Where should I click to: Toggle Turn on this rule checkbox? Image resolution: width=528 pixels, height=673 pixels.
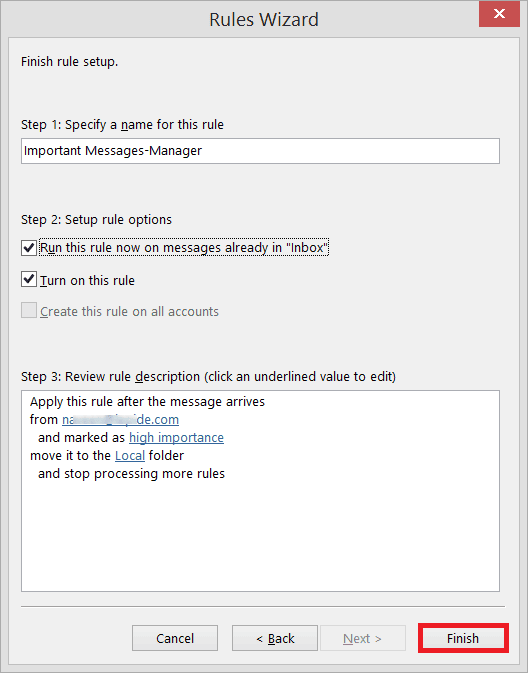pos(29,279)
